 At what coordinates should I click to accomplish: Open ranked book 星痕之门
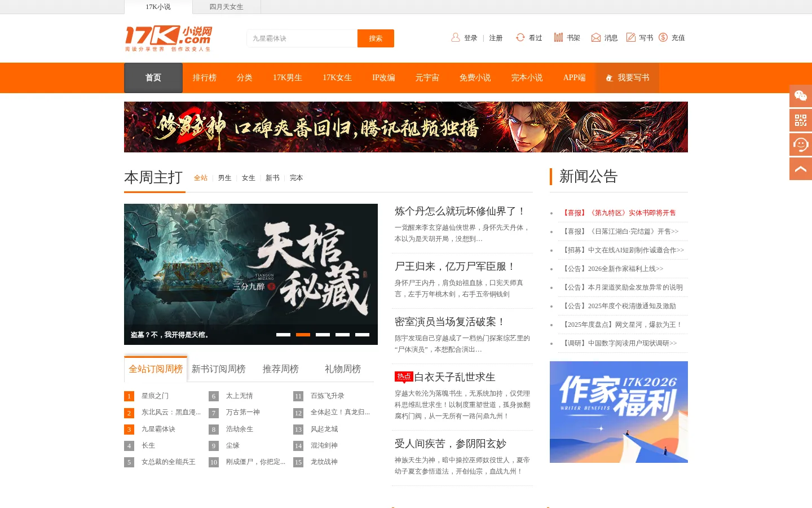tap(155, 396)
